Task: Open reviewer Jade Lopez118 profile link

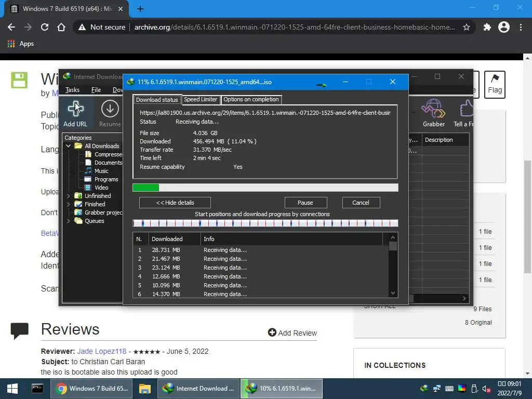Action: 102,351
